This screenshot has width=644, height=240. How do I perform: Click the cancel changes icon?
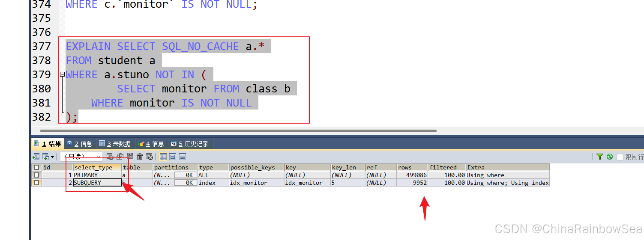[x=150, y=157]
